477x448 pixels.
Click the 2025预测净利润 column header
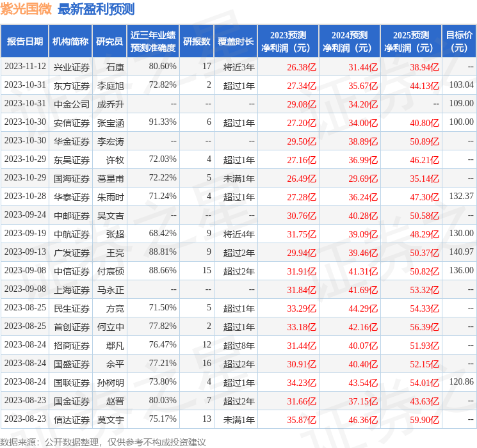click(411, 42)
